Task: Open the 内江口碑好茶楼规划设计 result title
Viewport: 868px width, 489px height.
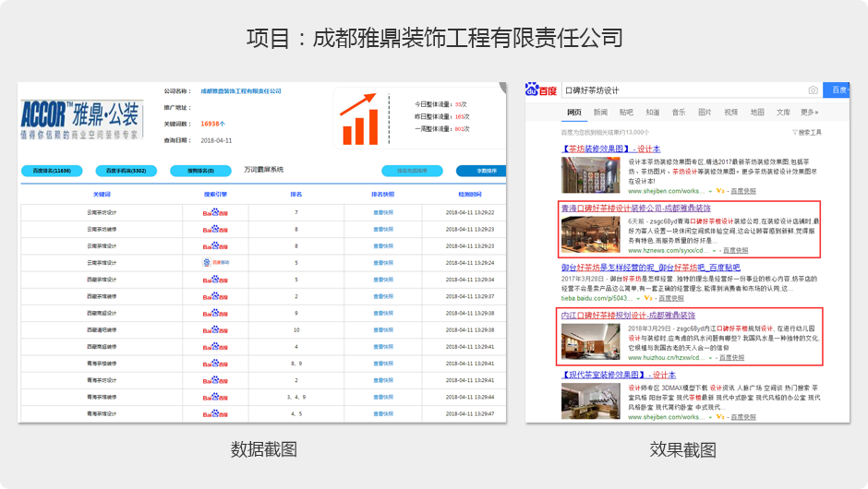Action: pos(628,316)
